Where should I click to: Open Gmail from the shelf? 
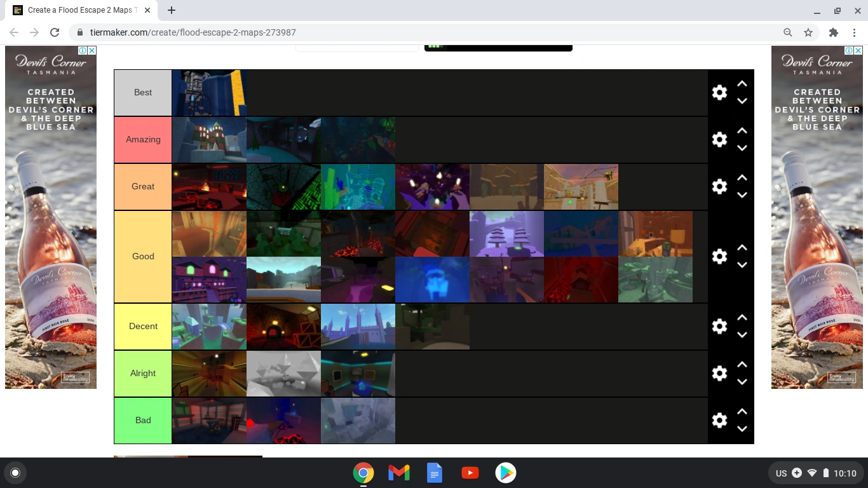pos(398,473)
